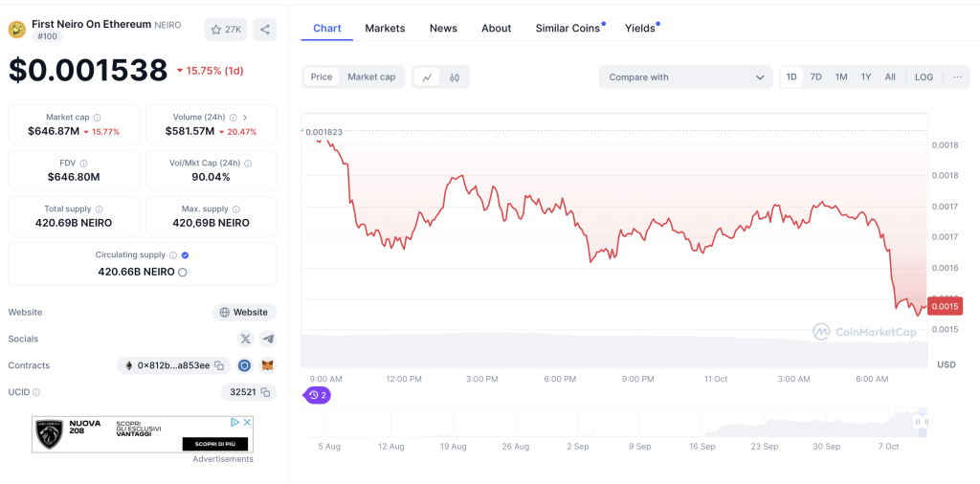Open the share icon button
The image size is (980, 484).
click(265, 30)
